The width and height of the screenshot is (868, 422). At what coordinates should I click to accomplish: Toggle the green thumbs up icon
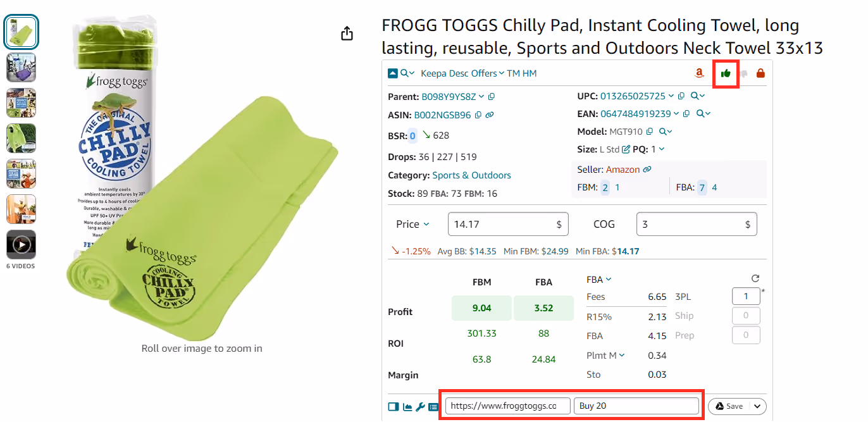pyautogui.click(x=726, y=73)
